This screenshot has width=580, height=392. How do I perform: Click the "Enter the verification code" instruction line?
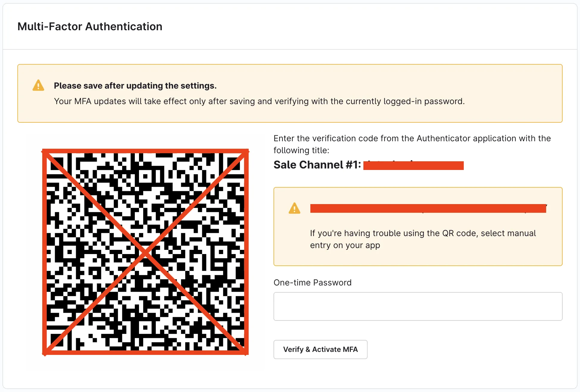click(x=412, y=139)
